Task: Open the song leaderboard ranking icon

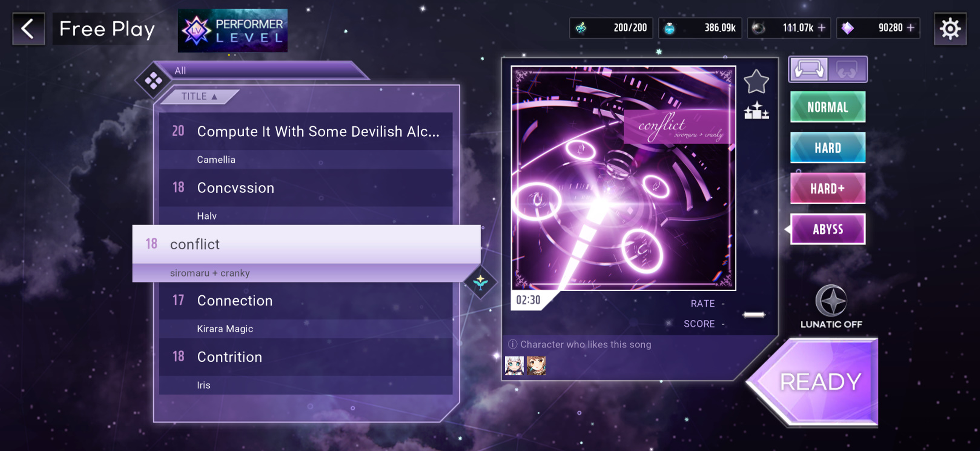Action: 756,111
